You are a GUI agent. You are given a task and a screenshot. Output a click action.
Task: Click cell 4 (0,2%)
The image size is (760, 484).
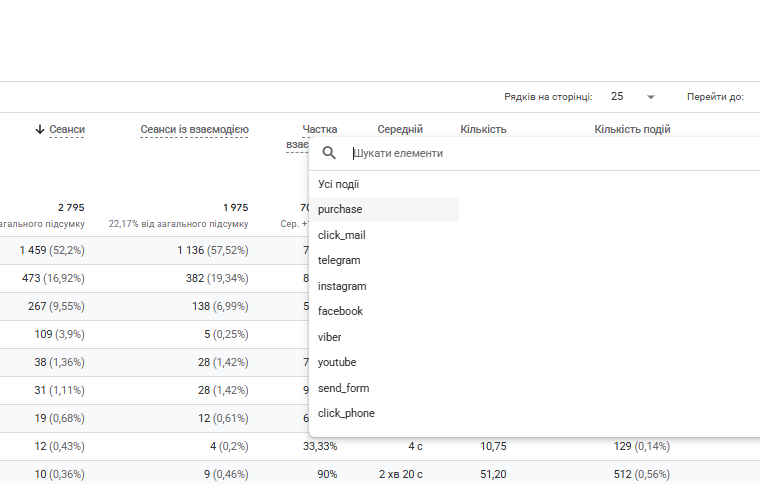point(229,446)
